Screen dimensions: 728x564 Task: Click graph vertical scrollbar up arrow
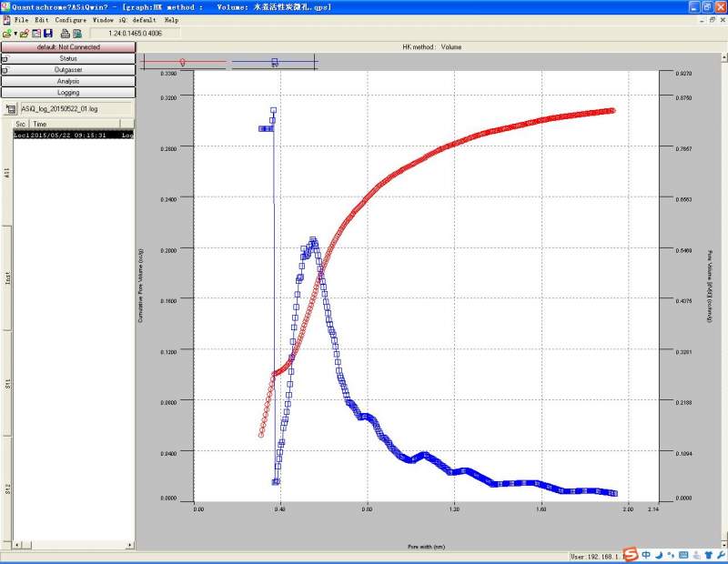coord(724,56)
